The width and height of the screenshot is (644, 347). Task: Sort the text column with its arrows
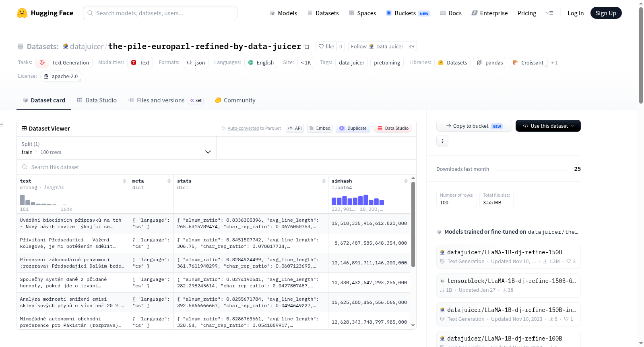[x=124, y=181]
